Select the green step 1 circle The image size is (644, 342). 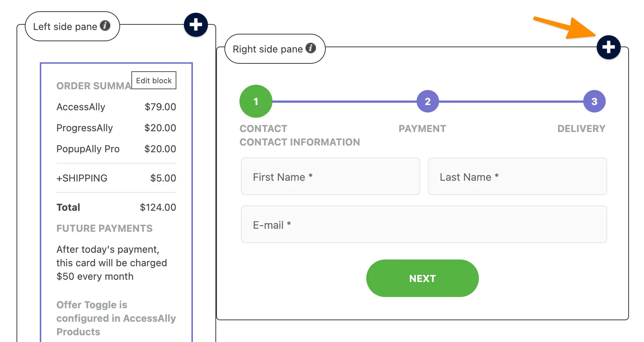click(x=256, y=101)
